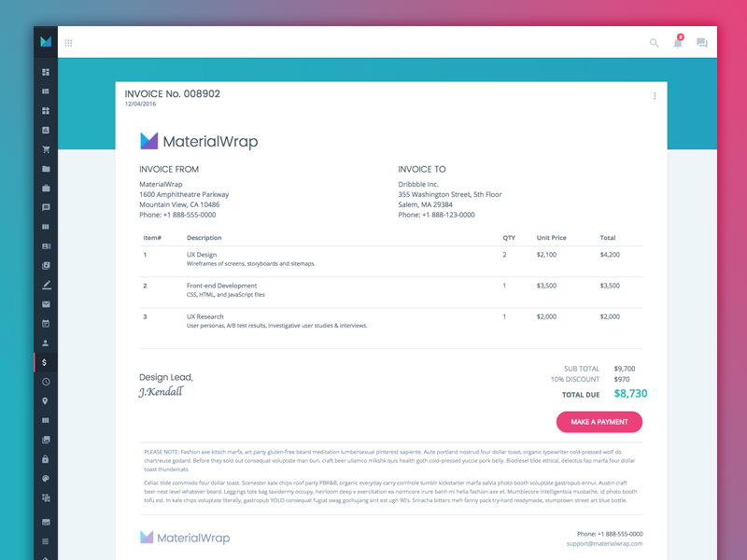The image size is (747, 560).
Task: Click the support@materialwrap.com email link
Action: 604,544
